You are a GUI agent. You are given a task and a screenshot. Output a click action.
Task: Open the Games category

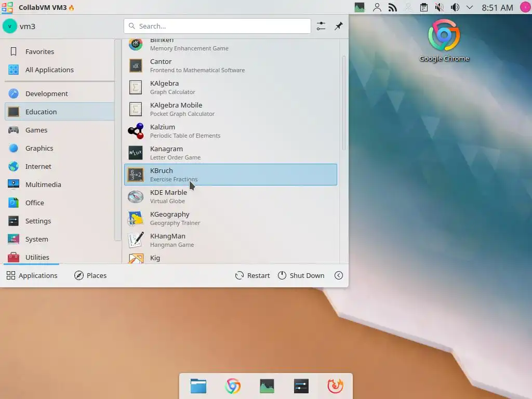click(x=60, y=130)
